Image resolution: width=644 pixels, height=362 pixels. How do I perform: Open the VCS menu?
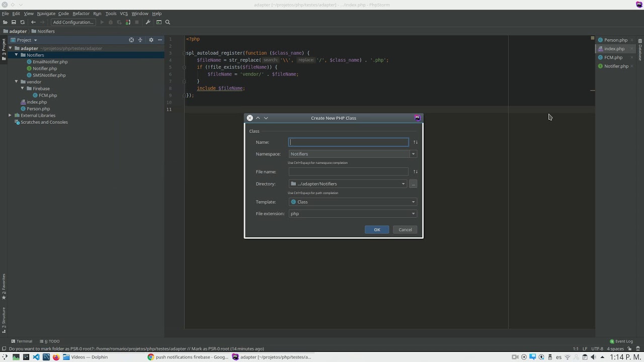123,14
